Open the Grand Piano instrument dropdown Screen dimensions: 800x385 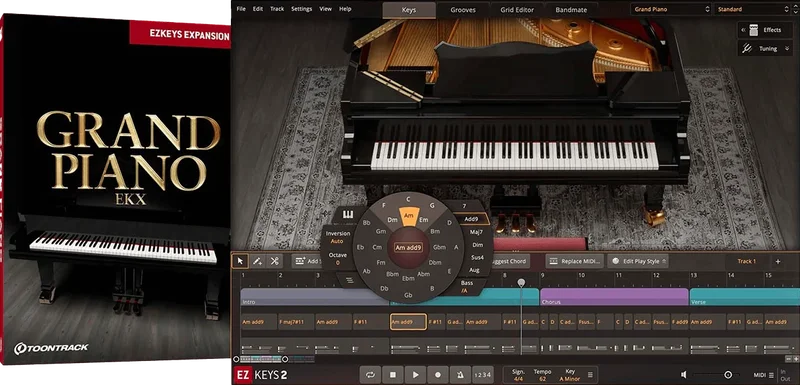[x=671, y=9]
